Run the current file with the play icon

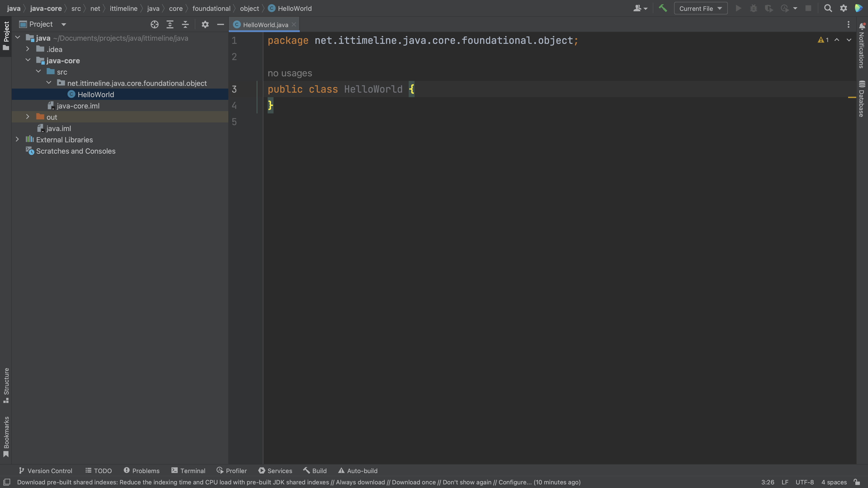(738, 8)
